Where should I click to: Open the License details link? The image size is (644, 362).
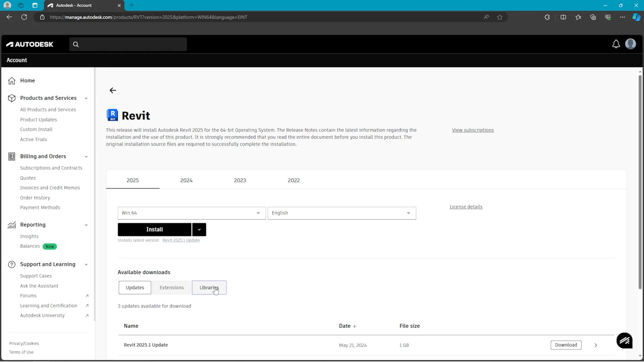[466, 207]
